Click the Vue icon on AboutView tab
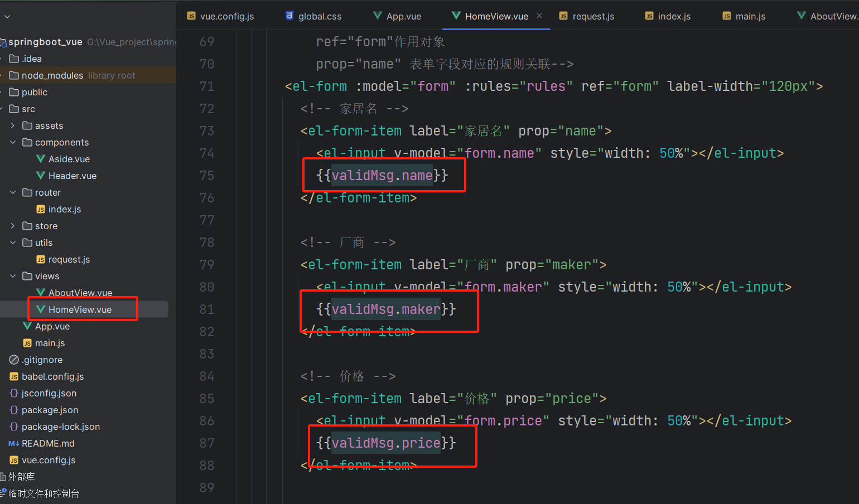 (x=802, y=16)
